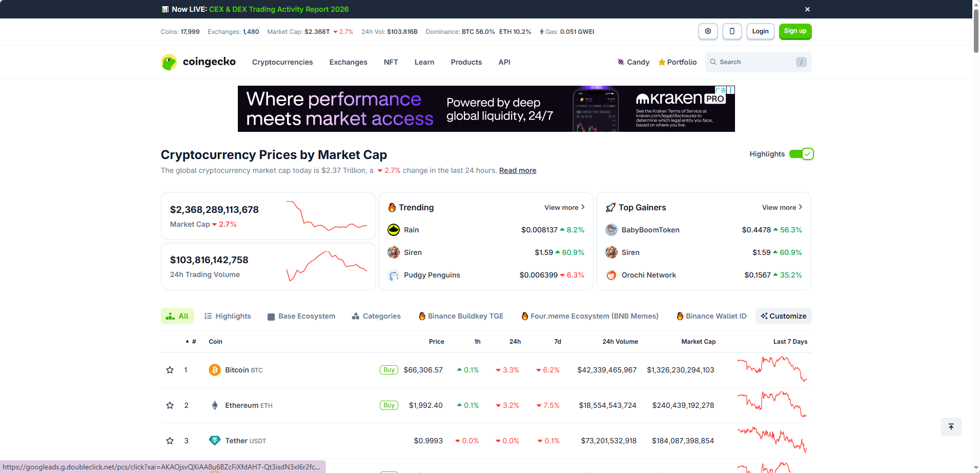Image resolution: width=980 pixels, height=473 pixels.
Task: Open the settings gear icon
Action: (708, 31)
